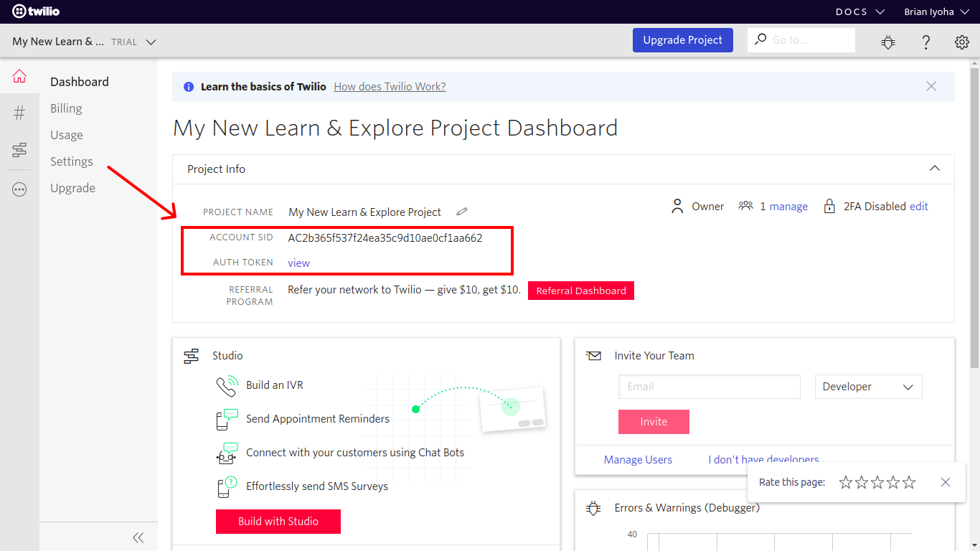The width and height of the screenshot is (980, 551).
Task: Click the team members group icon
Action: 746,206
